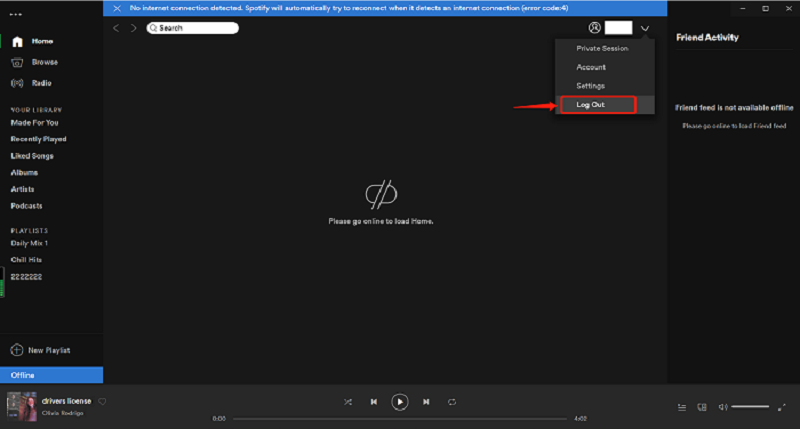Collapse the account dropdown chevron
Viewport: 800px width, 429px height.
pyautogui.click(x=645, y=29)
